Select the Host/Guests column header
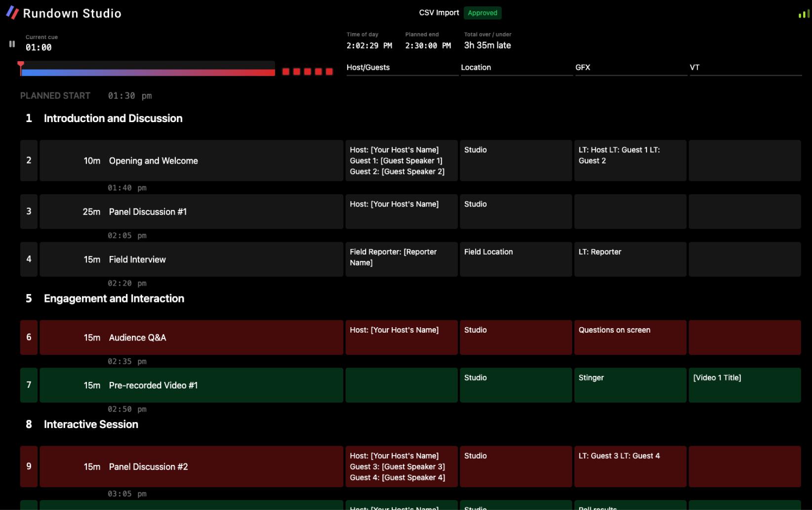Screen dimensions: 812x510 coord(402,68)
